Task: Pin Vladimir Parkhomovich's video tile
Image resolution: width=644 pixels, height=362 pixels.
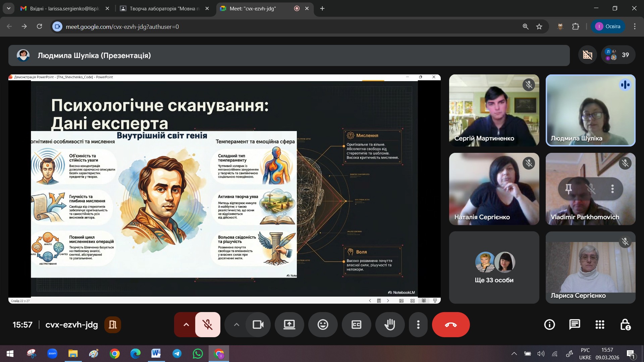Action: [569, 189]
